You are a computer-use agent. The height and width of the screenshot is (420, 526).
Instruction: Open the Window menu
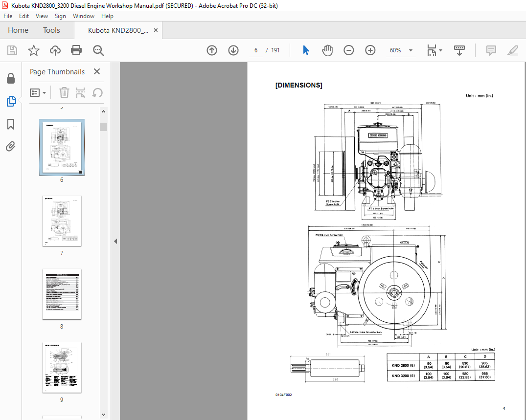84,16
